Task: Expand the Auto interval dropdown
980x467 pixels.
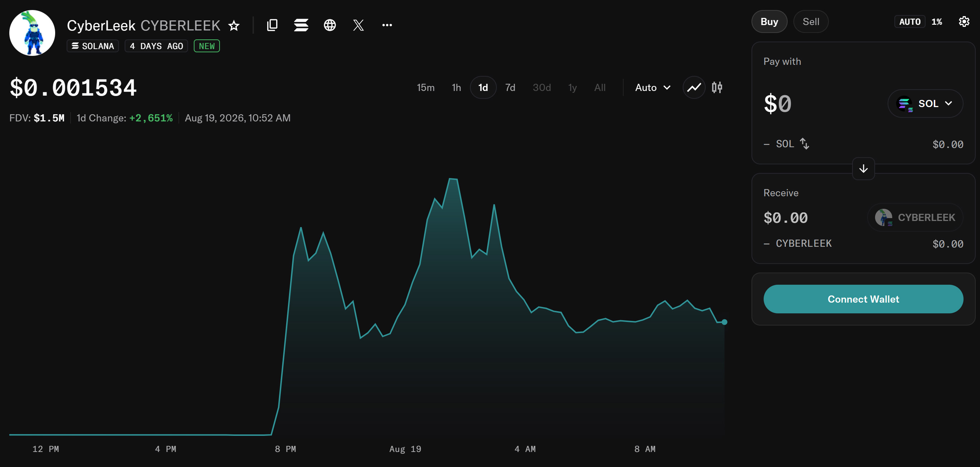Action: [x=653, y=87]
